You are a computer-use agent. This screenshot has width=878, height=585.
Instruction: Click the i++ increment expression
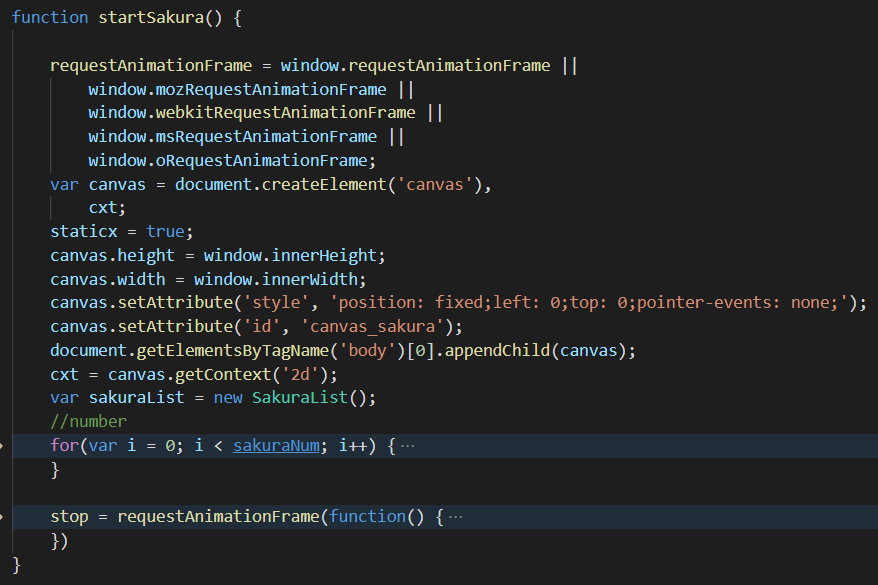point(353,446)
